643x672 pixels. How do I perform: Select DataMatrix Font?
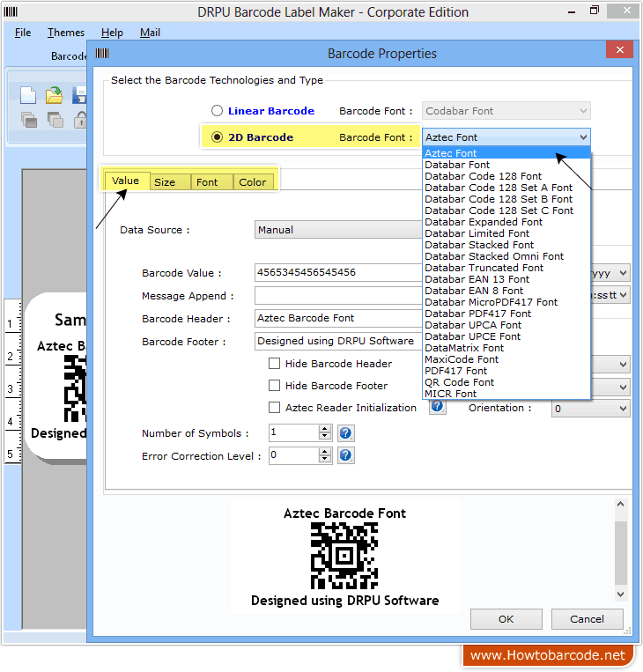(x=506, y=348)
